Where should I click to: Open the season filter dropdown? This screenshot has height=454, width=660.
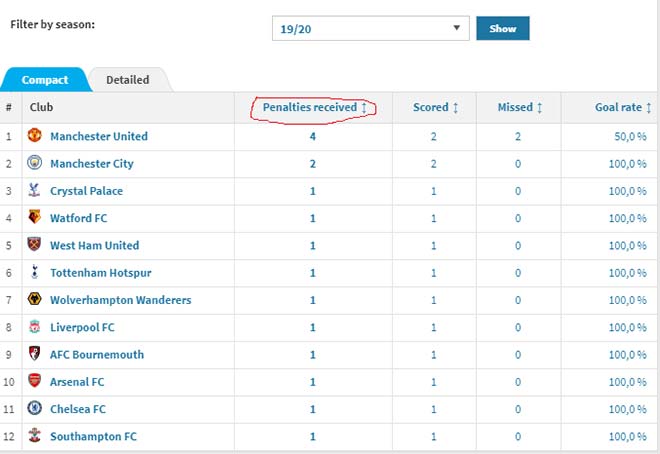point(370,29)
